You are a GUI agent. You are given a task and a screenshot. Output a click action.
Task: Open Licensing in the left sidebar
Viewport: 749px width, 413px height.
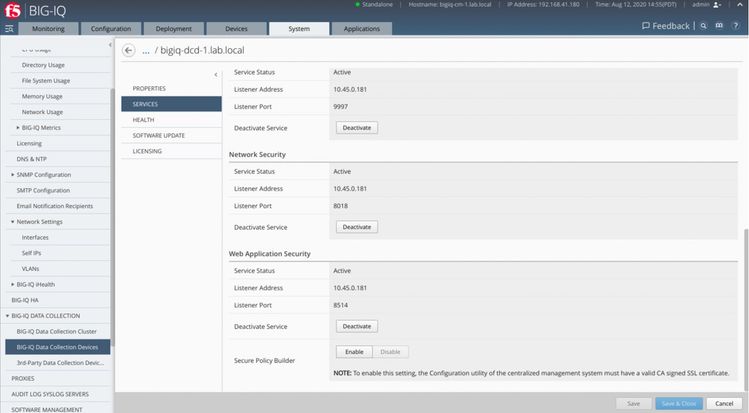tap(29, 143)
